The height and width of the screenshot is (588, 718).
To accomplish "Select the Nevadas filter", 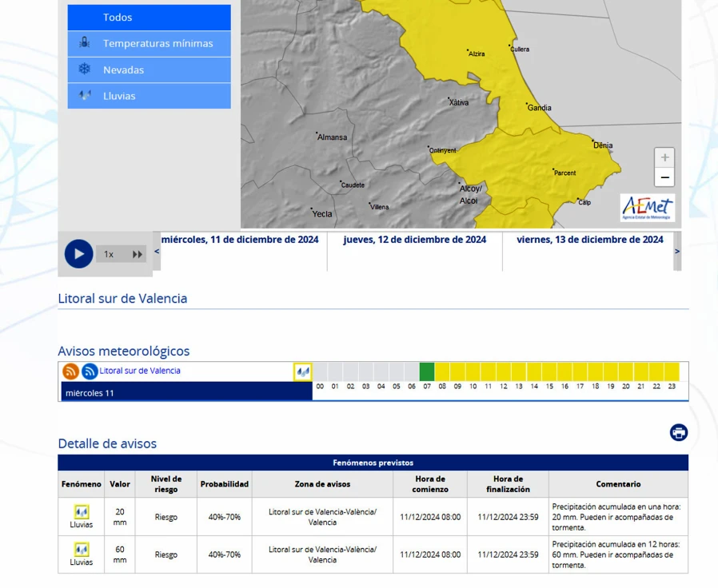I will pos(150,70).
